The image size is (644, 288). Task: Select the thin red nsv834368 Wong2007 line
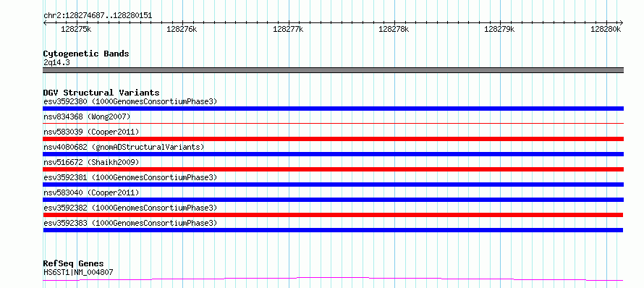(x=333, y=123)
